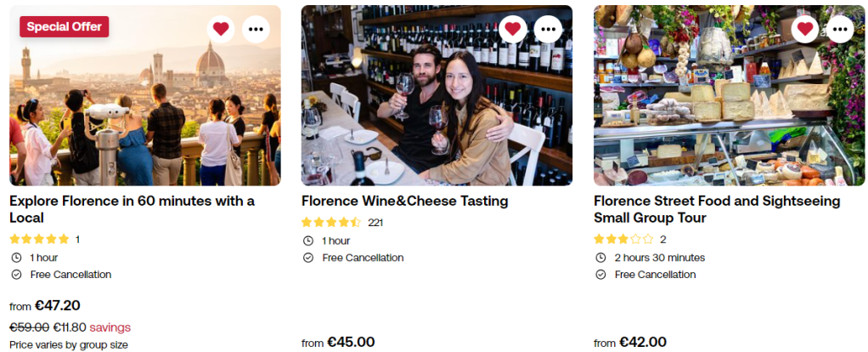Click the five-star rating on Explore Florence

[39, 240]
